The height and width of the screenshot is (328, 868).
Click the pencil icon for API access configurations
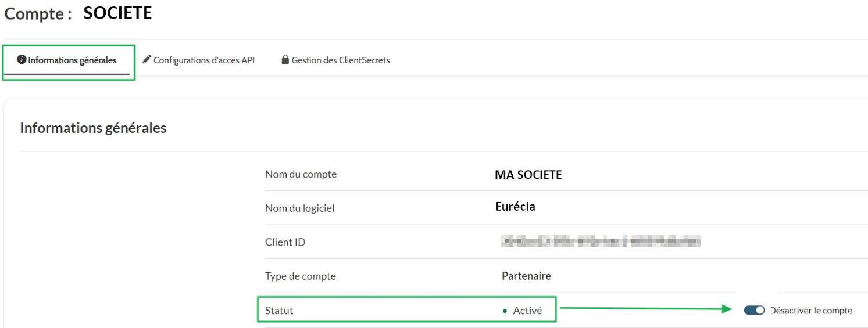tap(147, 59)
